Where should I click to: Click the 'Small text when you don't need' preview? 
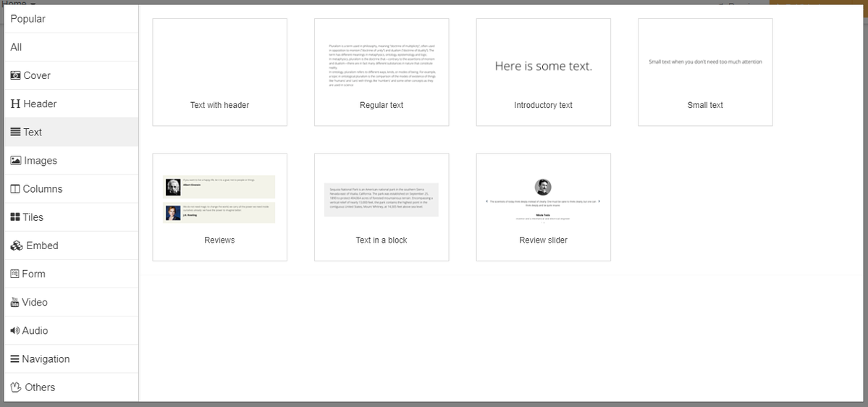[705, 62]
